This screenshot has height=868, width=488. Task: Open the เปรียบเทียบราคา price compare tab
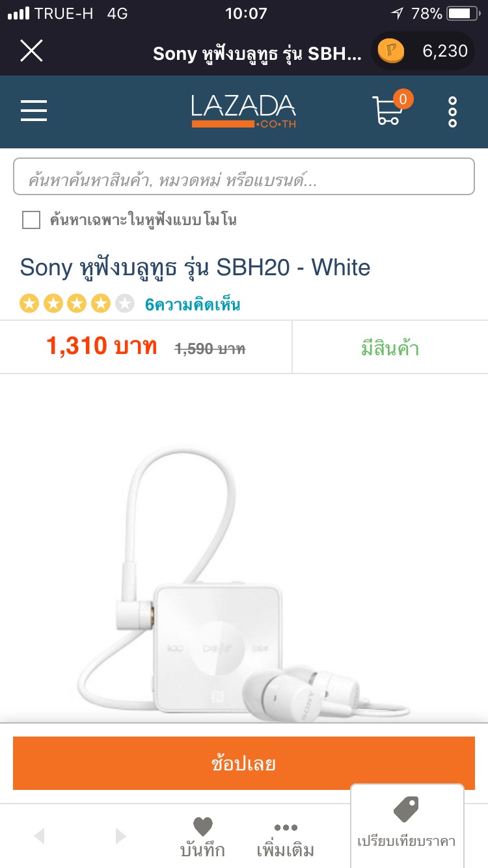click(x=407, y=826)
